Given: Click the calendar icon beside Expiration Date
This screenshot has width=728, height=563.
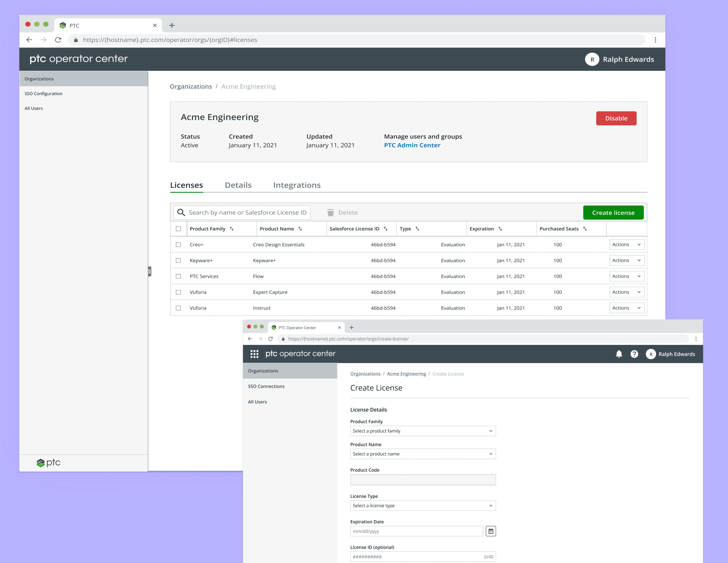Looking at the screenshot, I should [491, 531].
